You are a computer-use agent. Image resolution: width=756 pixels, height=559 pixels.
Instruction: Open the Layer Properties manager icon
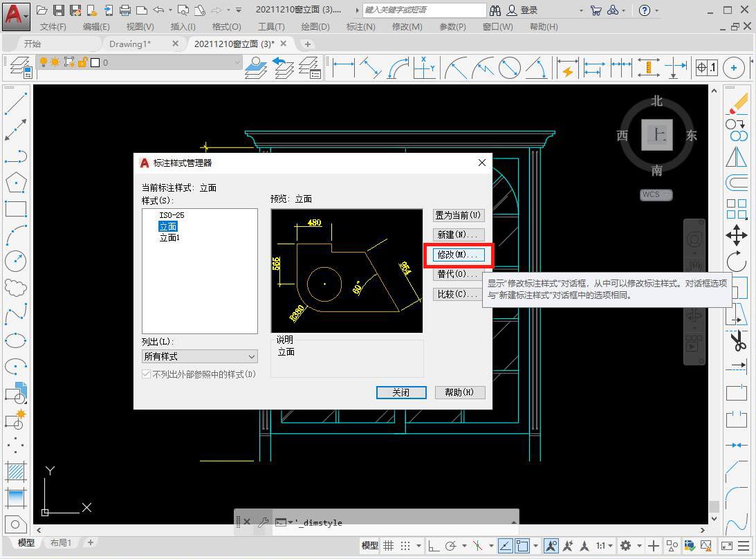(x=19, y=68)
